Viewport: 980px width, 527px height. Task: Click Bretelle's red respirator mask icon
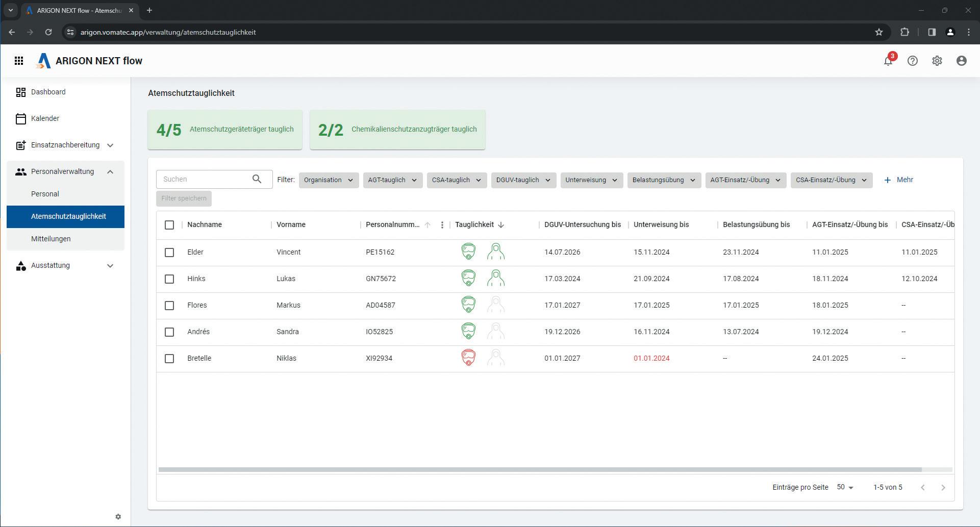[468, 358]
